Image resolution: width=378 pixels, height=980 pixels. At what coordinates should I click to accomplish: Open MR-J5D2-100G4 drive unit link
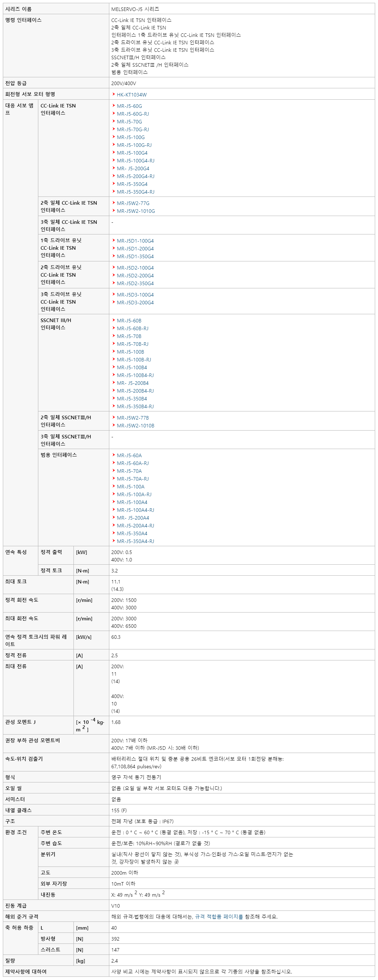(x=135, y=268)
